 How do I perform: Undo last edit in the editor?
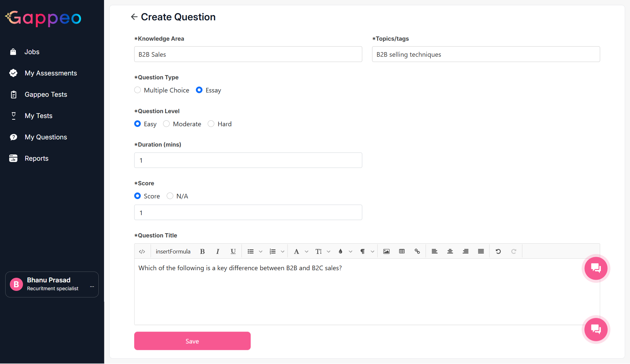498,252
